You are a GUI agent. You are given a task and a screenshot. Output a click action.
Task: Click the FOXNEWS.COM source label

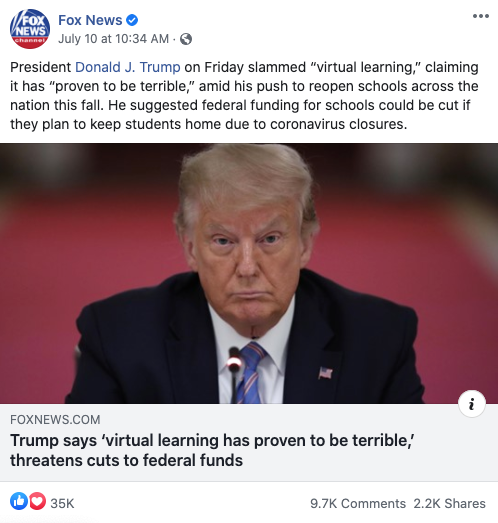[55, 420]
